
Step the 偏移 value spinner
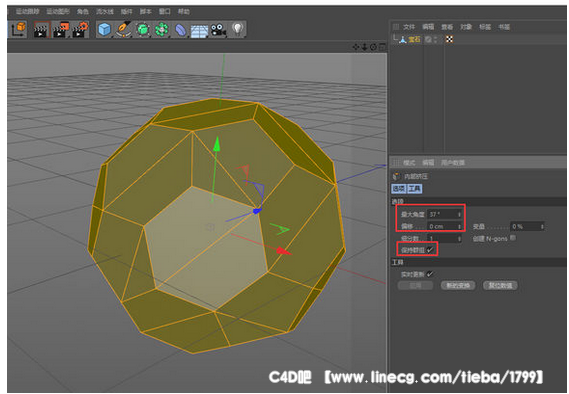[459, 226]
